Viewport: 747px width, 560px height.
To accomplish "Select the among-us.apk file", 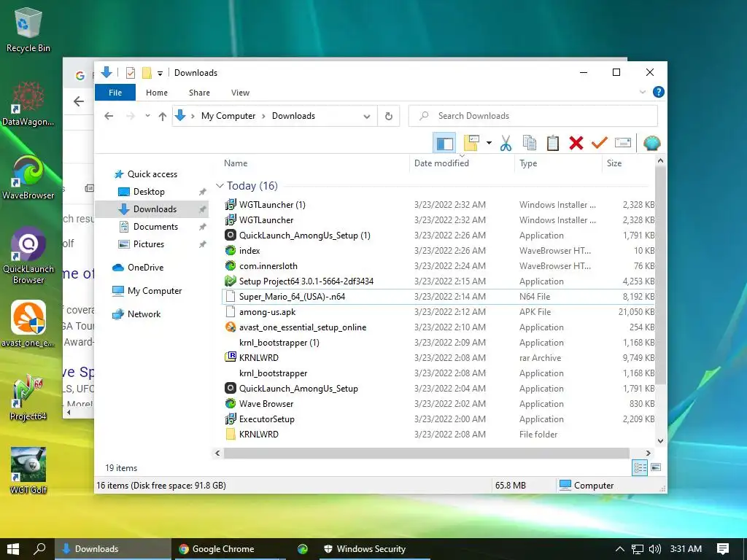I will [267, 312].
